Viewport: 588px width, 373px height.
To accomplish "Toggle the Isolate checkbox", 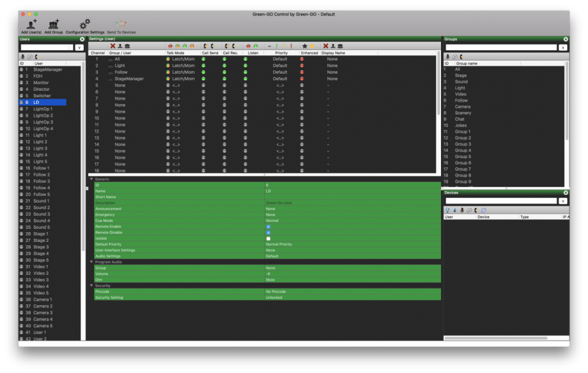I will click(x=268, y=239).
